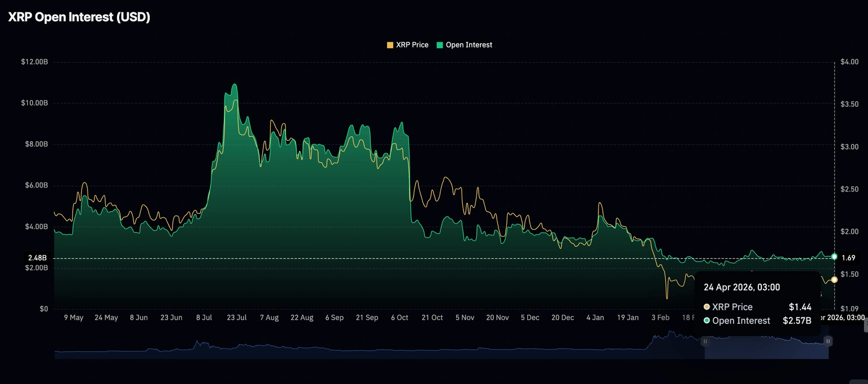Click the tooltip yellow XRP Price dot
868x384 pixels.
click(706, 307)
